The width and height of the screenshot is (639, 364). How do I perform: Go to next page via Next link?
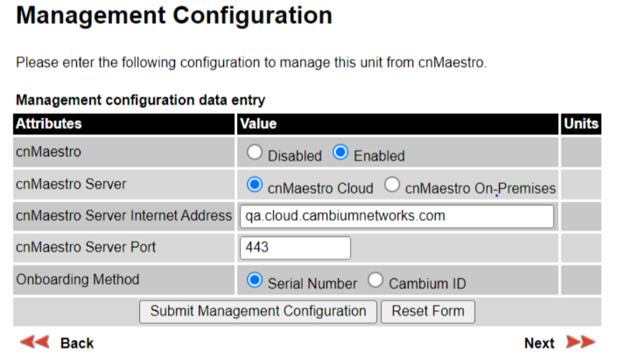[x=539, y=343]
